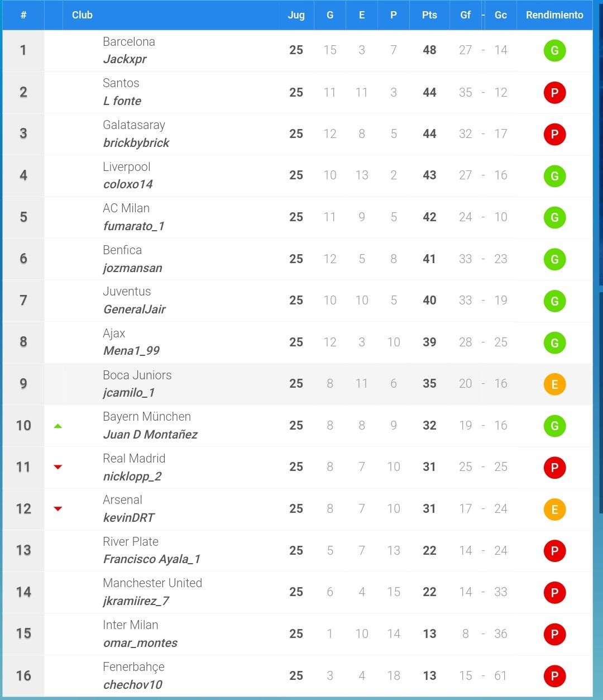Click the red down arrow beside Real Madrid
The height and width of the screenshot is (700, 603).
pos(58,467)
